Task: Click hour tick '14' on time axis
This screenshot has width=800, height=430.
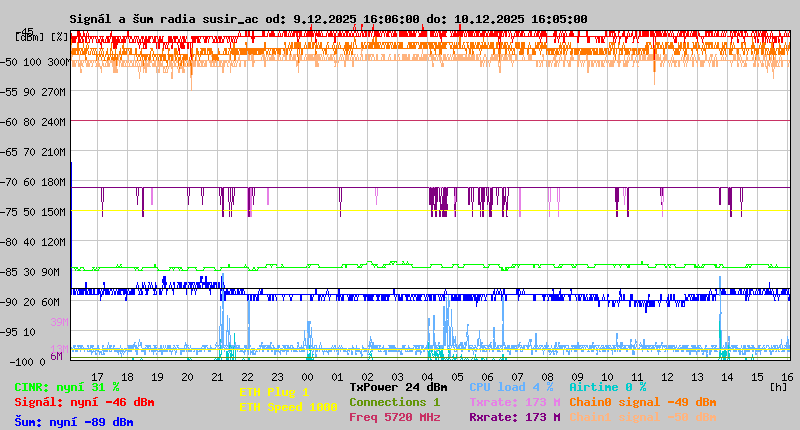Action: pos(727,377)
